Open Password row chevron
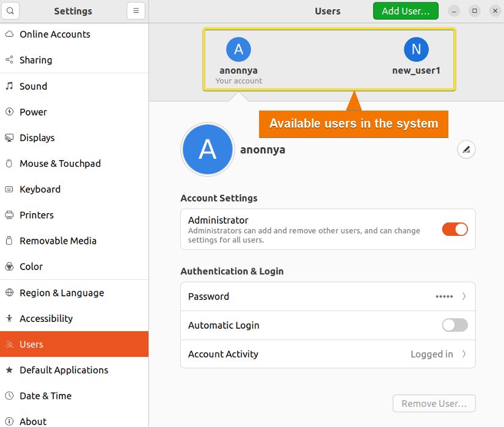504x427 pixels. coord(464,296)
